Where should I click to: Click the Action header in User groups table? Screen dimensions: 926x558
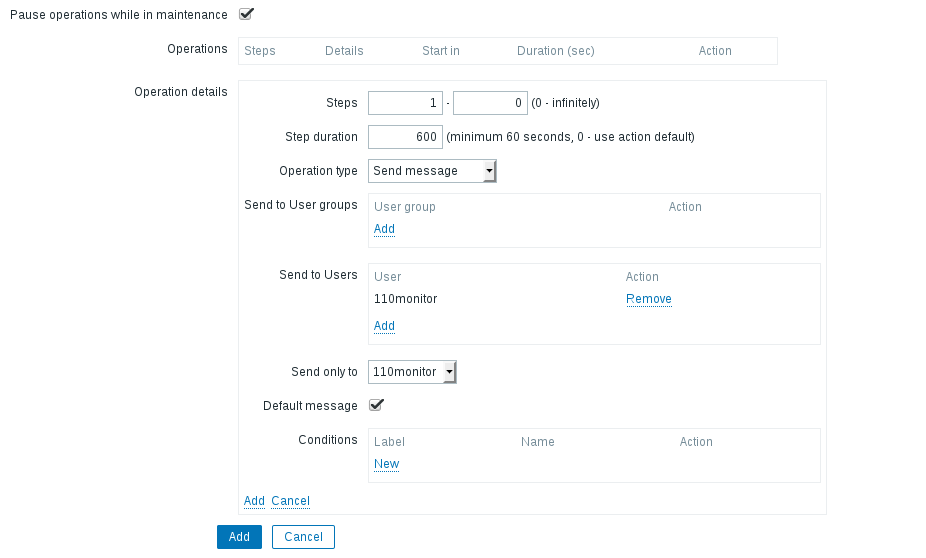(x=685, y=207)
